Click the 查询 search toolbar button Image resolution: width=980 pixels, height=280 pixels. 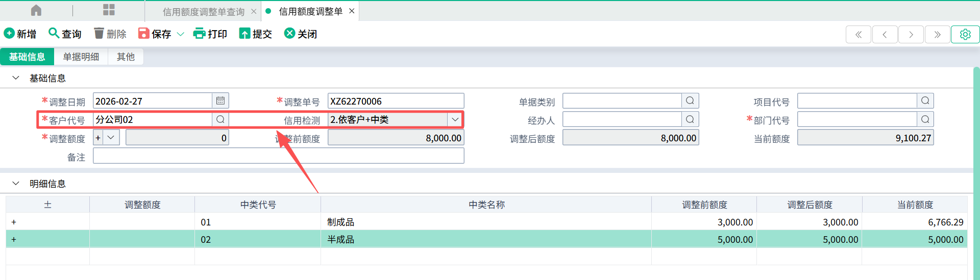(x=65, y=34)
